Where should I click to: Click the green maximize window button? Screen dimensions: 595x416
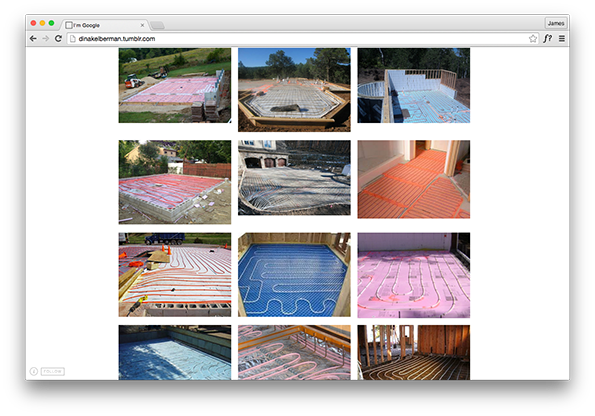[x=51, y=23]
